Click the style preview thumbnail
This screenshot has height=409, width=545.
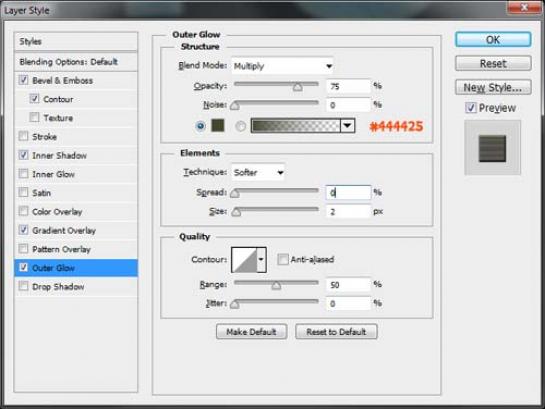492,148
